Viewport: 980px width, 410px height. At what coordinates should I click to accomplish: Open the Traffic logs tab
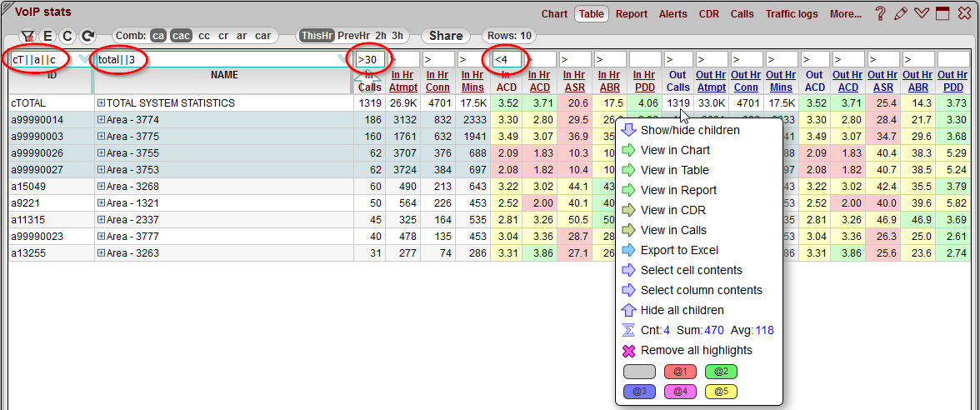tap(792, 13)
